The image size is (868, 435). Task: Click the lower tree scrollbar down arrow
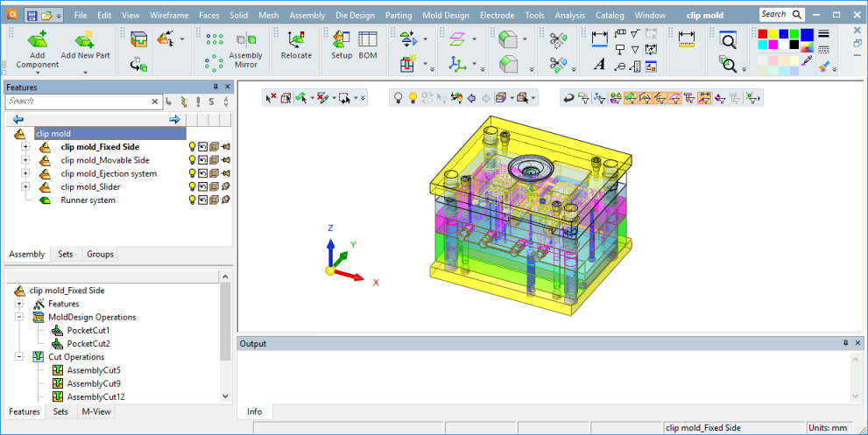225,396
